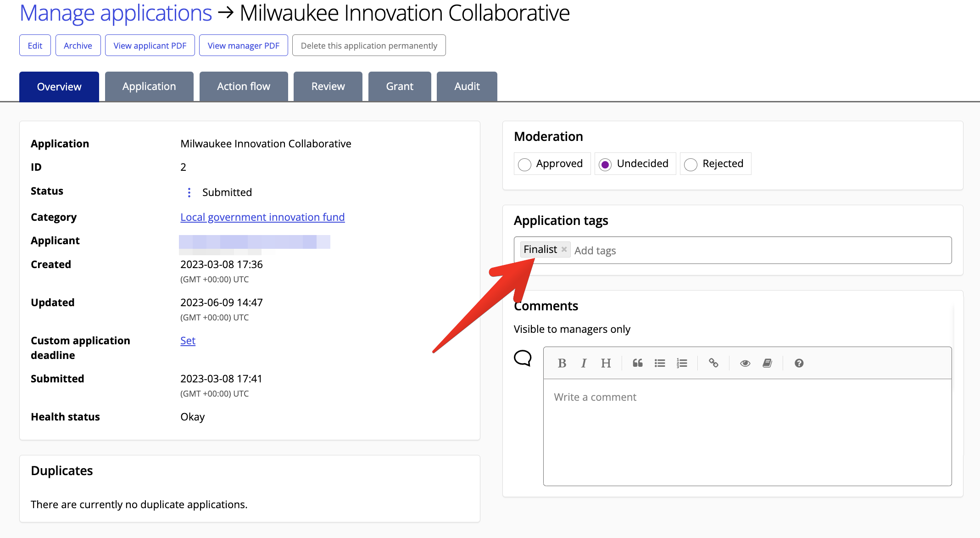Open Local government innovation fund link
980x538 pixels.
pos(262,217)
